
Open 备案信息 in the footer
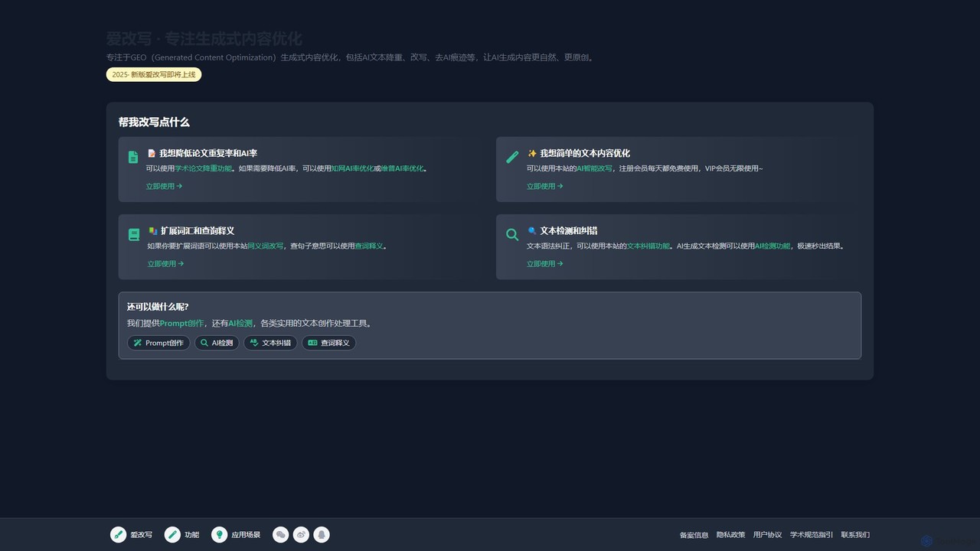point(694,535)
